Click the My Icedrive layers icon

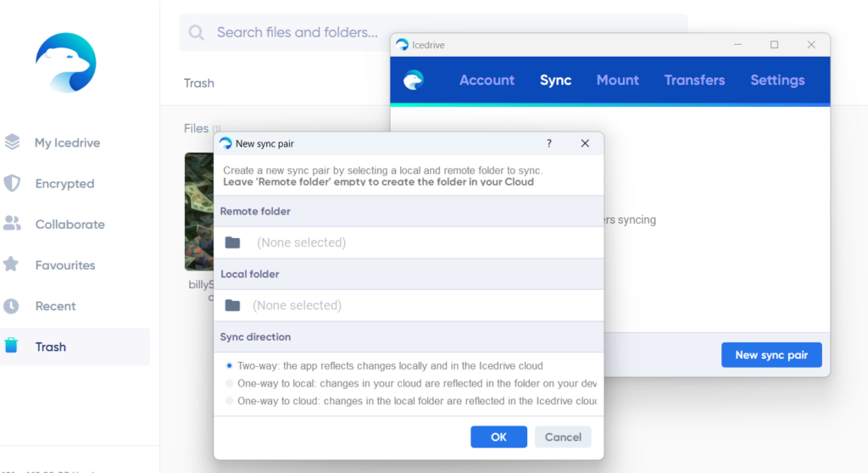(x=12, y=142)
